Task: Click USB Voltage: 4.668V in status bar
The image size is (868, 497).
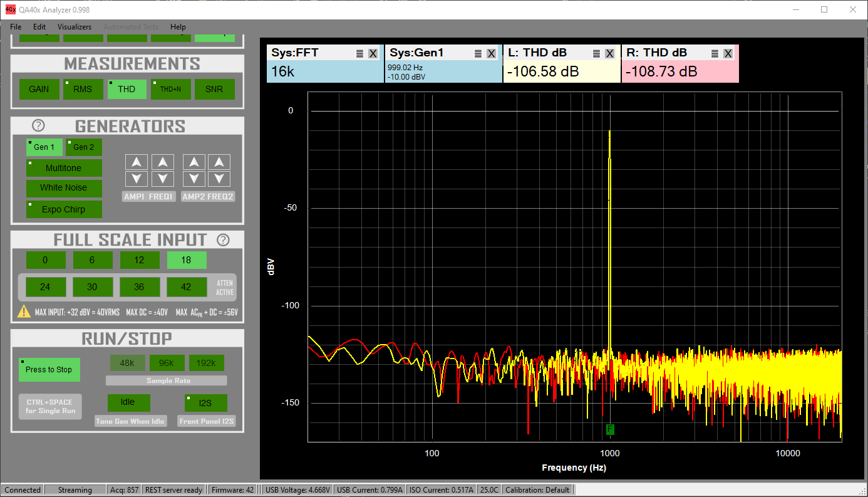Action: pyautogui.click(x=297, y=490)
